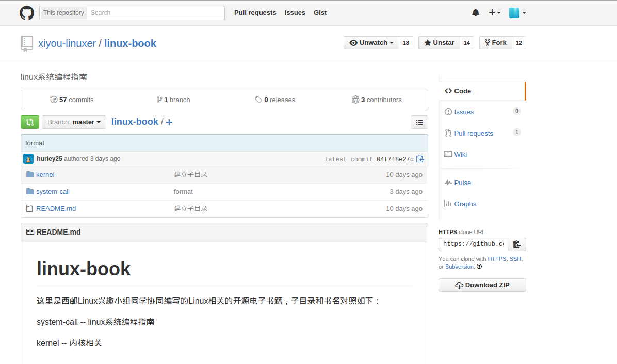Open the help icon next to Subversion
Image resolution: width=617 pixels, height=364 pixels.
[x=479, y=267]
